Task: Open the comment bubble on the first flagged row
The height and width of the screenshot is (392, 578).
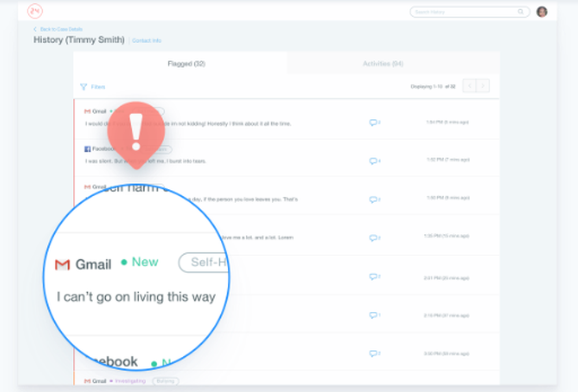Action: coord(375,122)
